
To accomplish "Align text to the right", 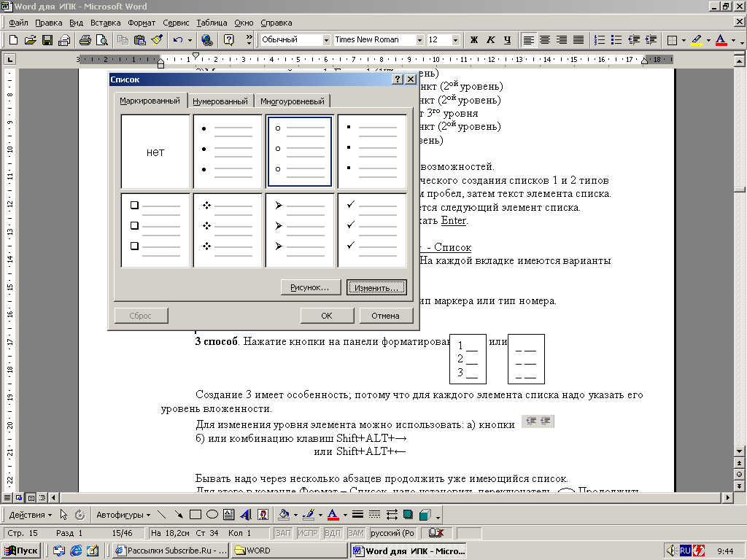I will (x=562, y=40).
